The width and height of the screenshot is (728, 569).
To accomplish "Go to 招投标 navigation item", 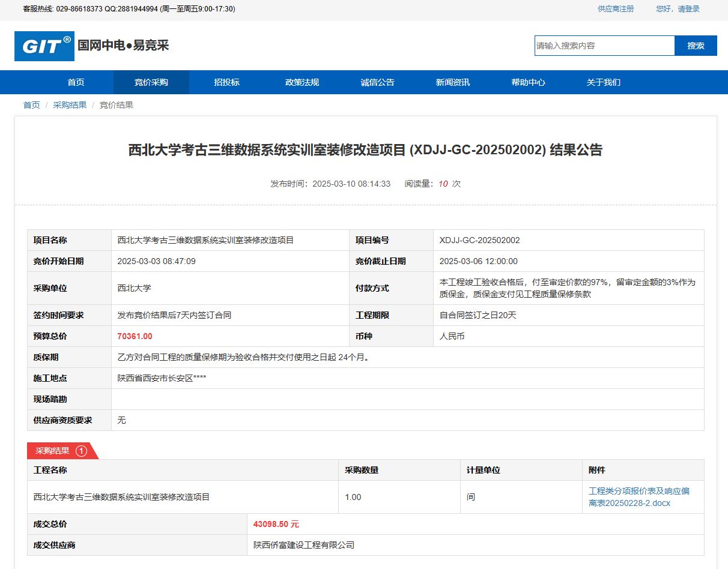I will (226, 82).
